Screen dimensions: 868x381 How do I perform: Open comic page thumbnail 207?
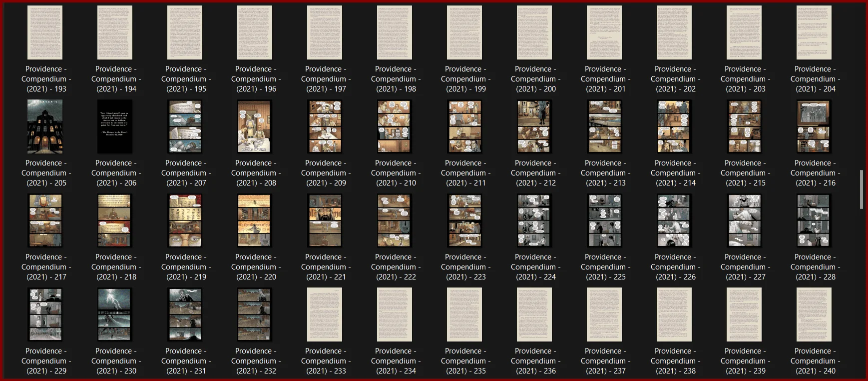click(185, 126)
